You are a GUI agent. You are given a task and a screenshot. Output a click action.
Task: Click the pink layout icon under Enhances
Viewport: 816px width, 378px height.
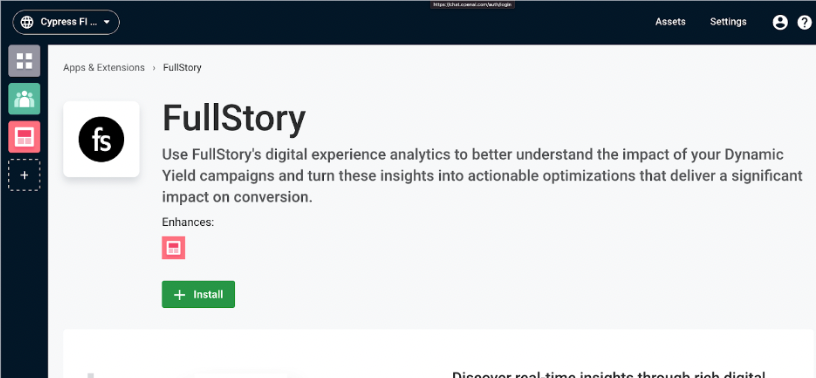[x=173, y=248]
